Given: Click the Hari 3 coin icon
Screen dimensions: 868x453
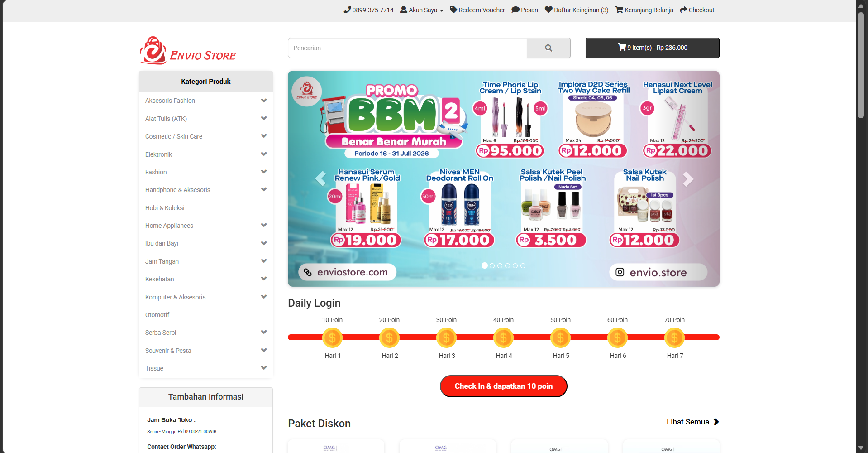Looking at the screenshot, I should pyautogui.click(x=446, y=337).
